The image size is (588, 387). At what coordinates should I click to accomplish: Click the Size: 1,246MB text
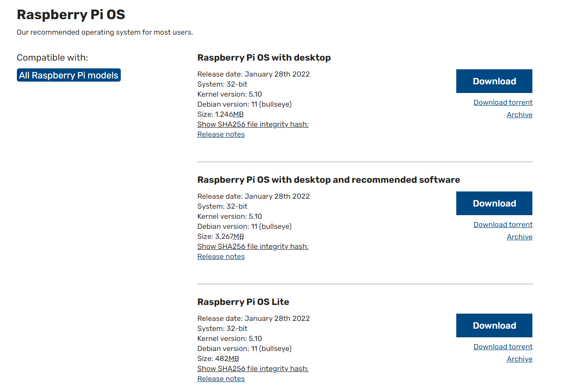[x=221, y=114]
